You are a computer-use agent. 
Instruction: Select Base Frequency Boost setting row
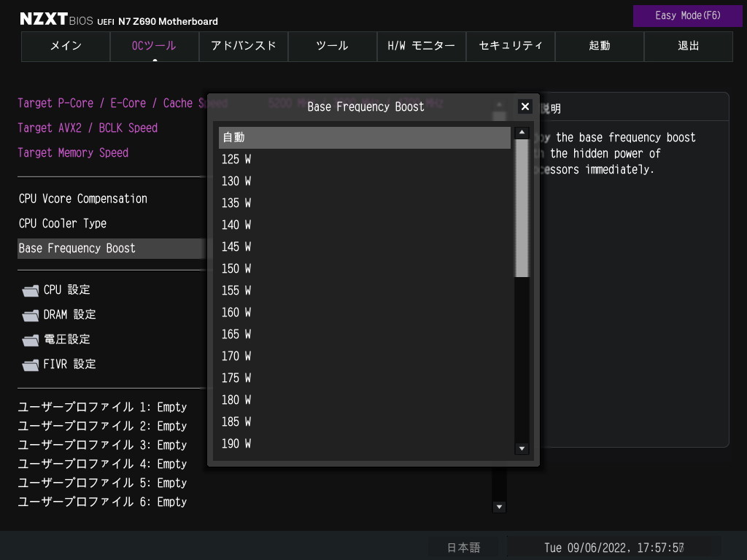click(112, 249)
